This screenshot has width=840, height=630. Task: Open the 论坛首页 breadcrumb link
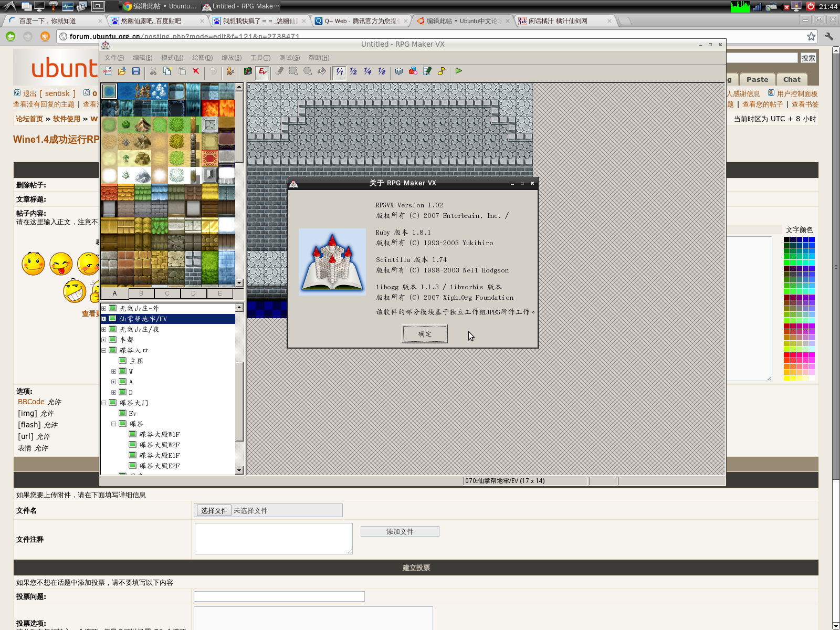click(x=29, y=119)
